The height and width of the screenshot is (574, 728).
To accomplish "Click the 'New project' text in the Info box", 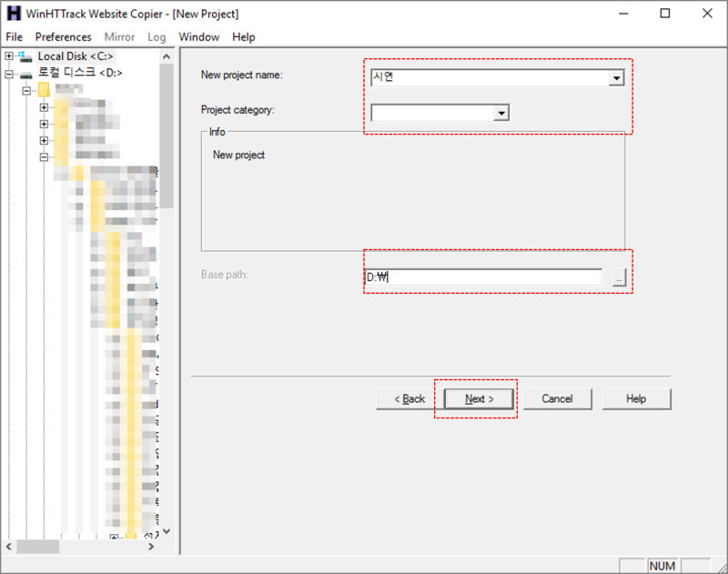I will point(238,155).
